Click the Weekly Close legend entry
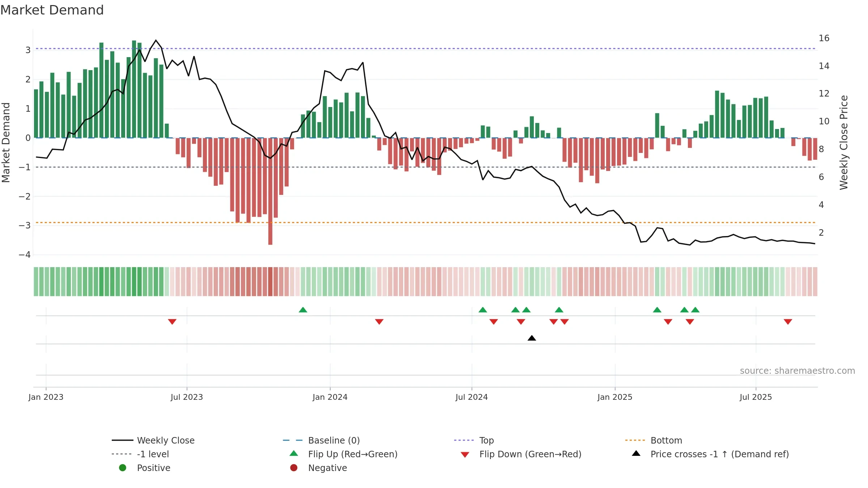The image size is (868, 488). coord(153,440)
